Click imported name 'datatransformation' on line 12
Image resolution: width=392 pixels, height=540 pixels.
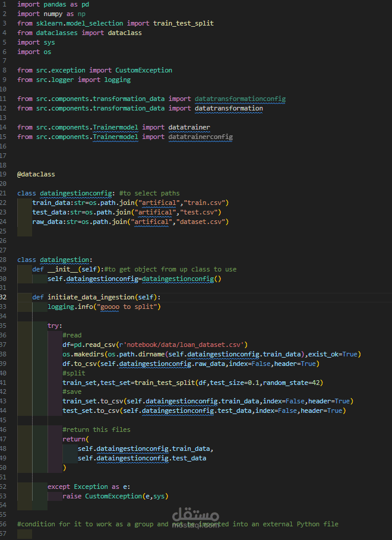click(229, 108)
